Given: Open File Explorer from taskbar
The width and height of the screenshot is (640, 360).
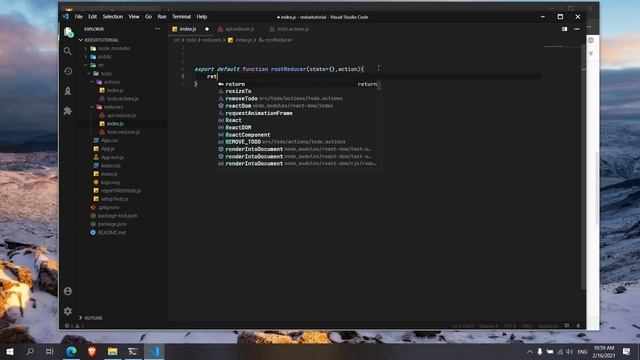Looking at the screenshot, I should tap(113, 351).
